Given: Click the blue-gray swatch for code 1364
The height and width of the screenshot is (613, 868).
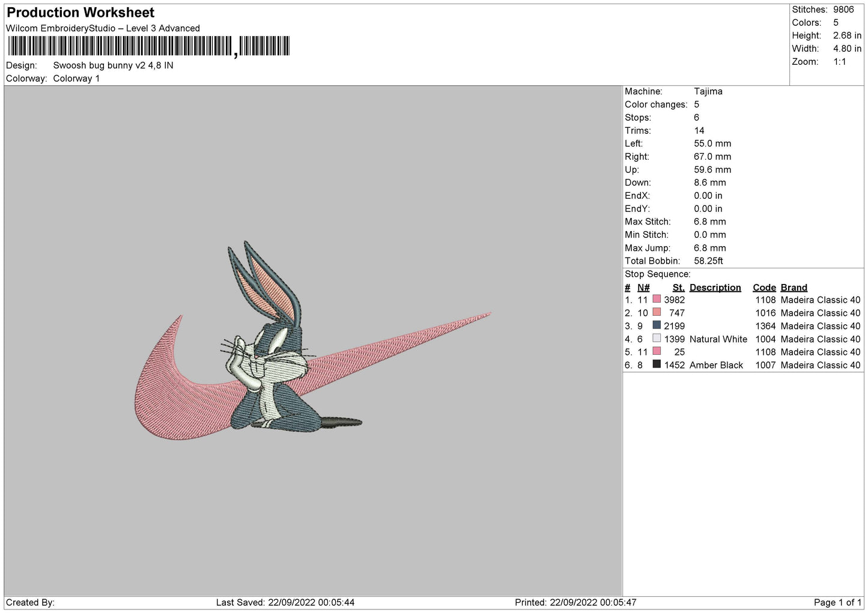Looking at the screenshot, I should (x=657, y=325).
